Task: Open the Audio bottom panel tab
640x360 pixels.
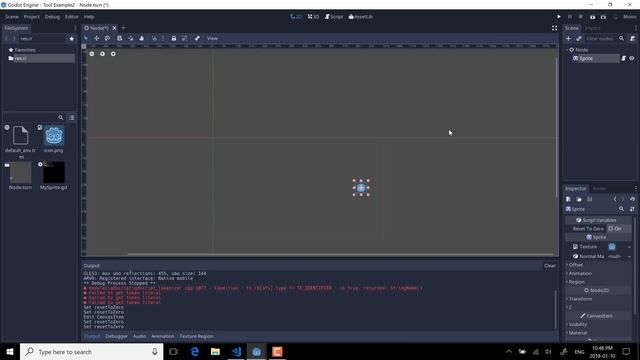Action: tap(139, 336)
